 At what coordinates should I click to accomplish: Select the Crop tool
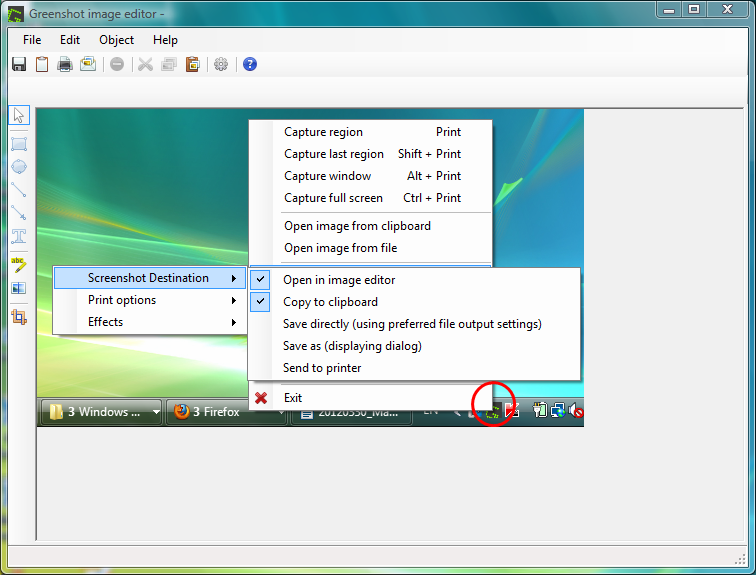click(19, 317)
